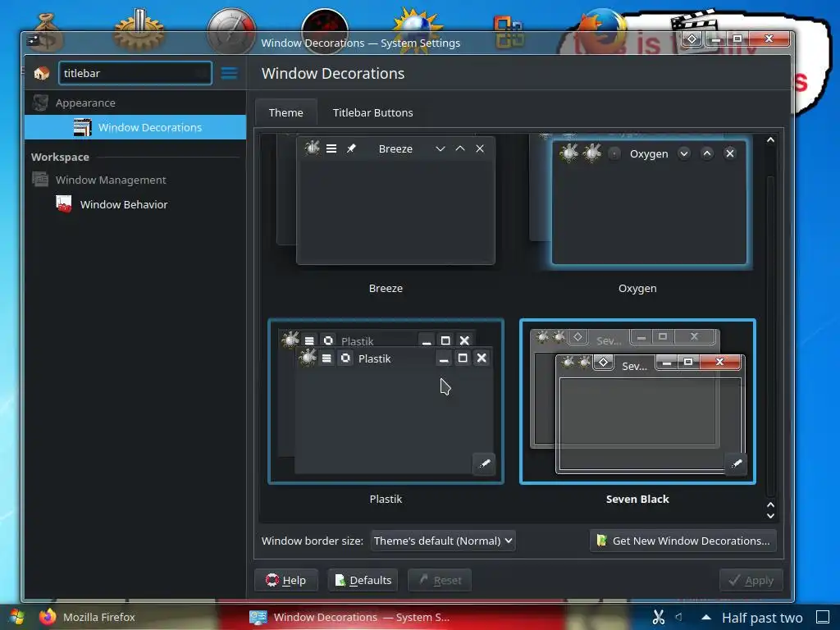840x630 pixels.
Task: Click the Reset button
Action: point(440,580)
